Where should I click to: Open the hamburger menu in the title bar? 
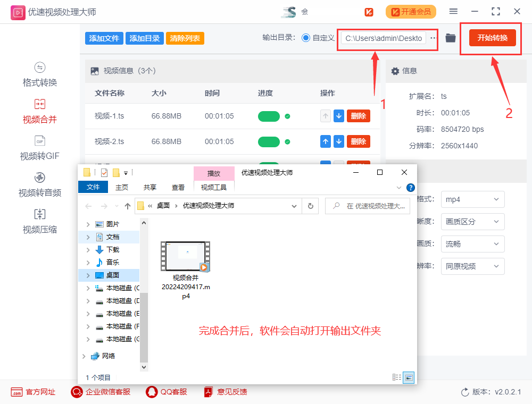(x=454, y=11)
